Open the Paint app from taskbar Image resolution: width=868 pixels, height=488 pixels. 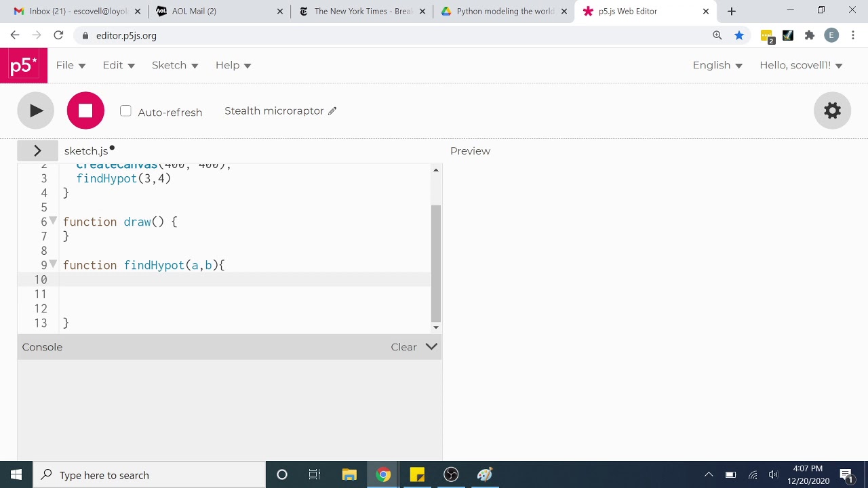click(484, 474)
